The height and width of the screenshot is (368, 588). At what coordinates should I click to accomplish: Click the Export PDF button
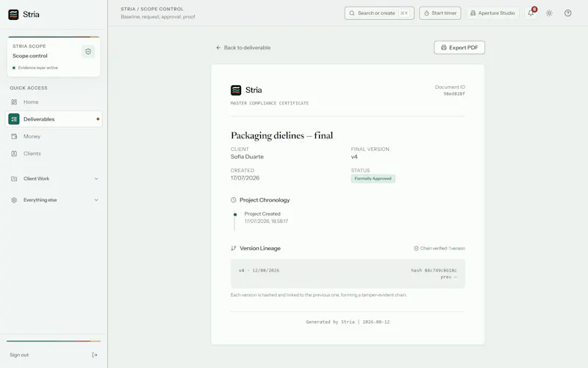tap(459, 48)
